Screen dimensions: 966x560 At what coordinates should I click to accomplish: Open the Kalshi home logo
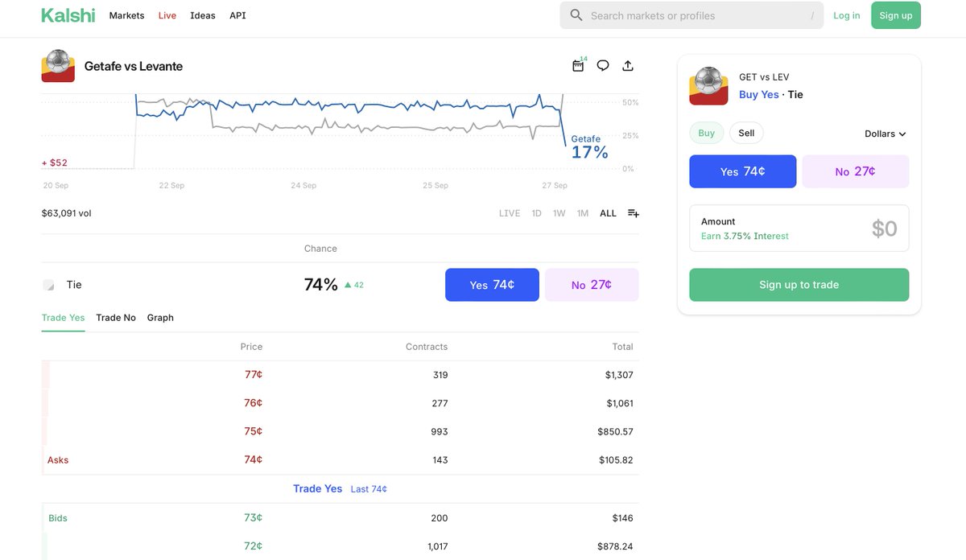point(68,15)
